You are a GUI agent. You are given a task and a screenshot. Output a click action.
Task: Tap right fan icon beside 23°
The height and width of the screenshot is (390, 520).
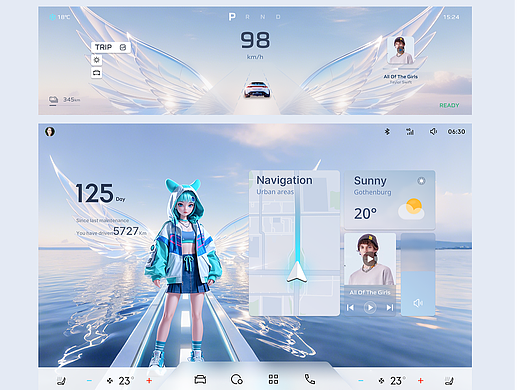point(381,380)
